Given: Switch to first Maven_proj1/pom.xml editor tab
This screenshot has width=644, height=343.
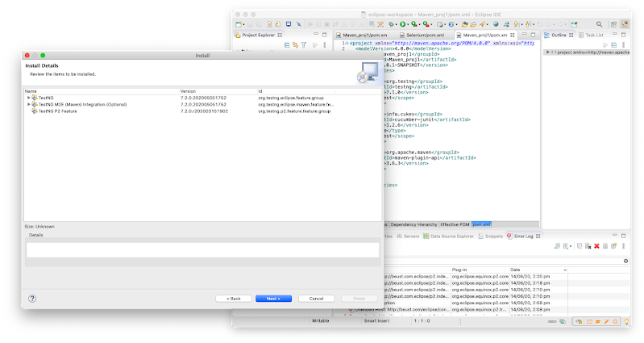Looking at the screenshot, I should [362, 36].
